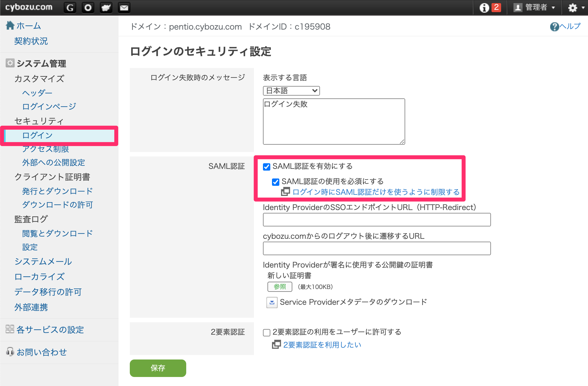
Task: Click ログイン失敗 message text area
Action: click(334, 121)
